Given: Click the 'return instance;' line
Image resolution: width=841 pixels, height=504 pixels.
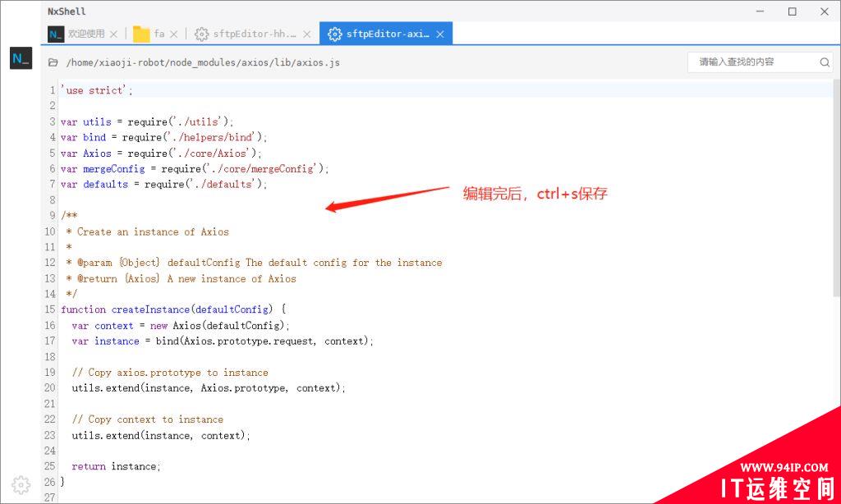Looking at the screenshot, I should pyautogui.click(x=117, y=466).
